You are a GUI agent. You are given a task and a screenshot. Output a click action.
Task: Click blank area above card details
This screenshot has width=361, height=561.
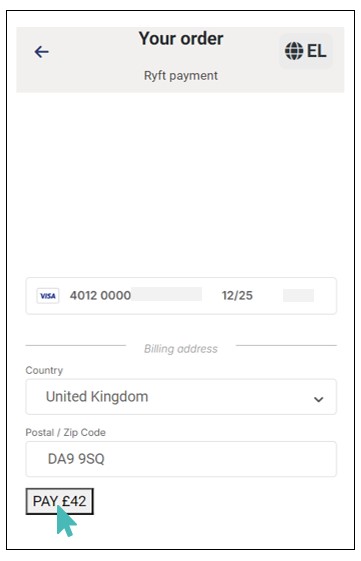pos(181,184)
